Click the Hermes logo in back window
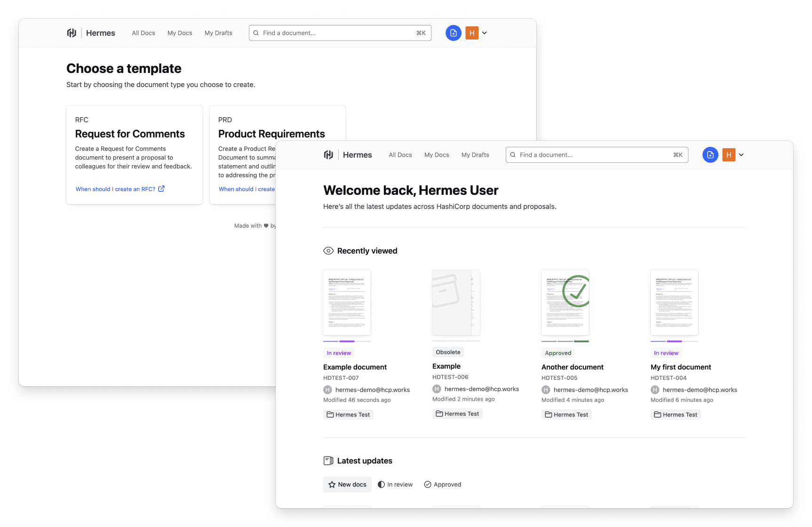 [x=72, y=33]
